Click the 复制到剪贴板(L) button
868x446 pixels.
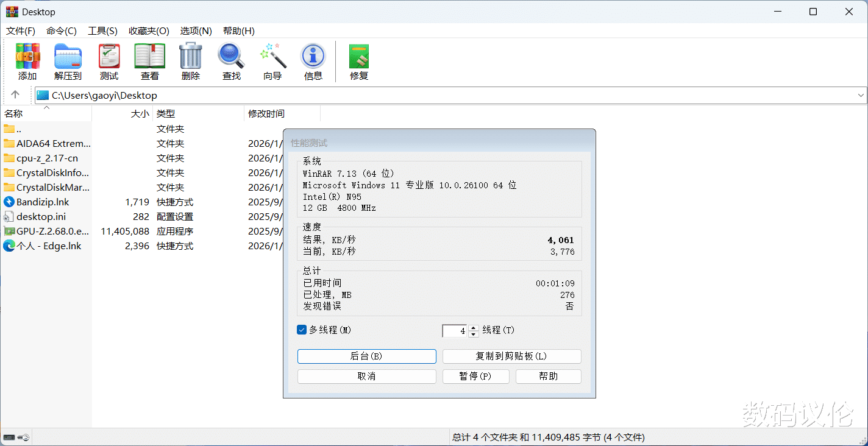[512, 356]
